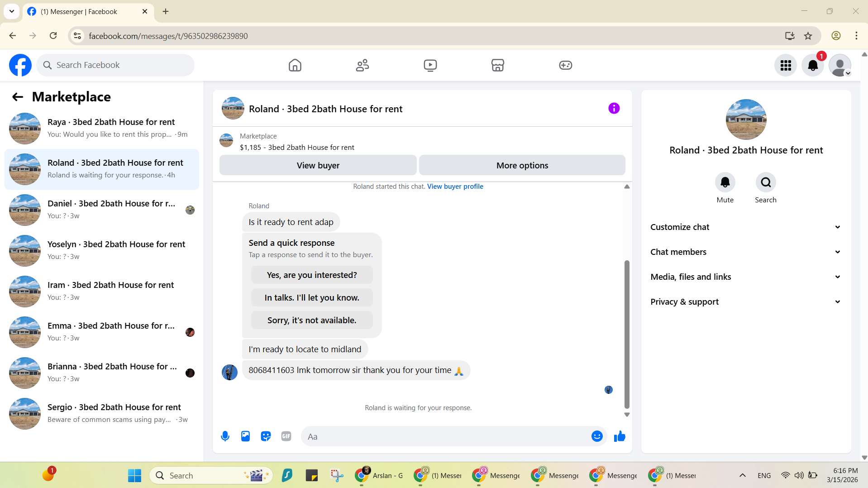Open the taskbar clock and date
The image size is (868, 488).
pyautogui.click(x=842, y=475)
